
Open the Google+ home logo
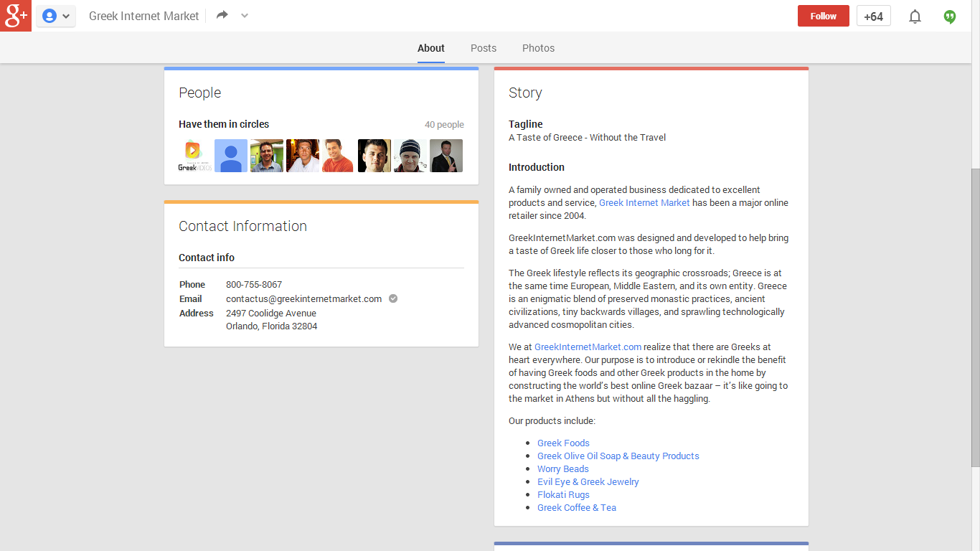point(16,16)
